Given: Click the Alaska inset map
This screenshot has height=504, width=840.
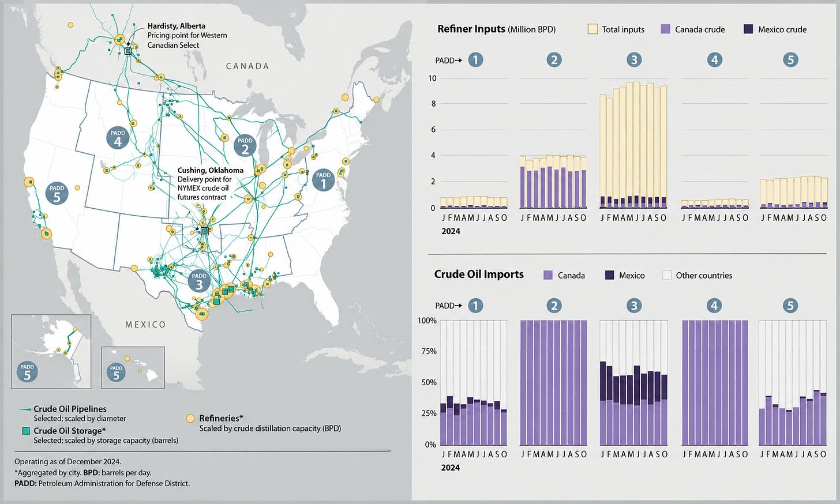Looking at the screenshot, I should (51, 351).
